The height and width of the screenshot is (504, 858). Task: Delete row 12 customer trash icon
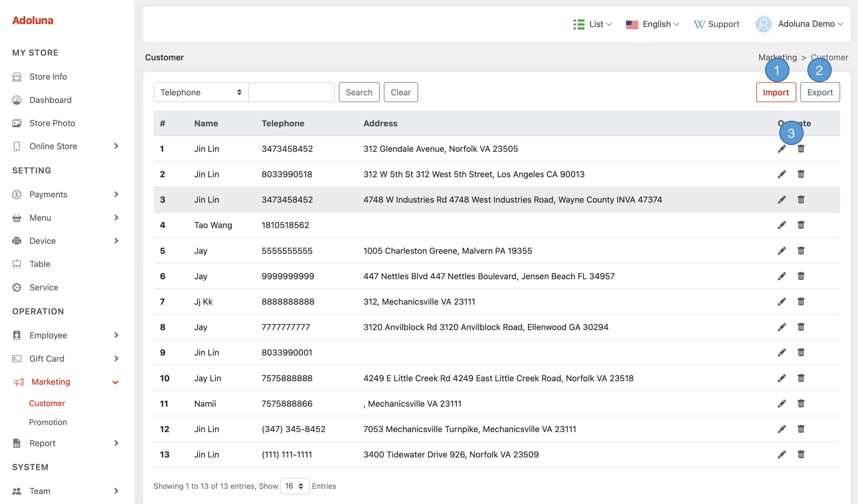click(801, 429)
